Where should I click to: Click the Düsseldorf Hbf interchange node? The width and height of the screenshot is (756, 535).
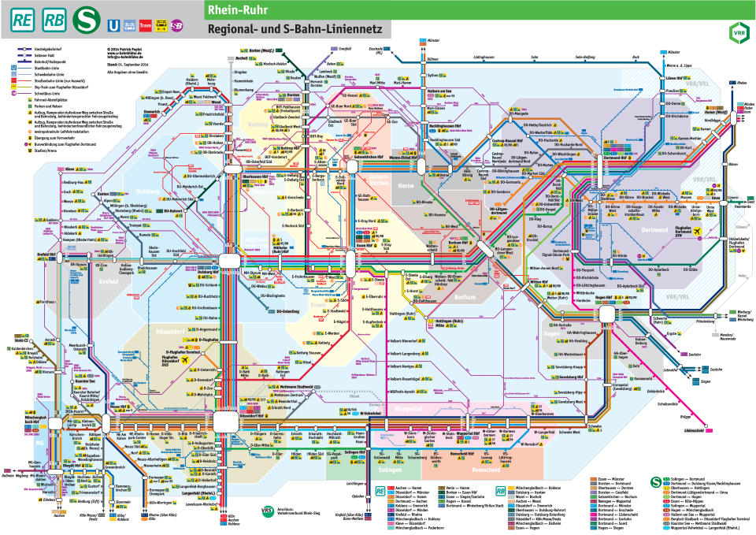point(226,422)
